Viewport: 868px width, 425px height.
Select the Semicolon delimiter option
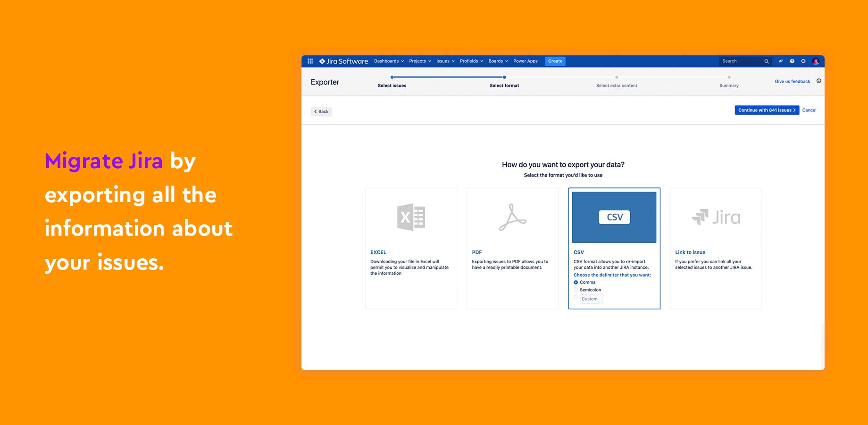[x=576, y=290]
